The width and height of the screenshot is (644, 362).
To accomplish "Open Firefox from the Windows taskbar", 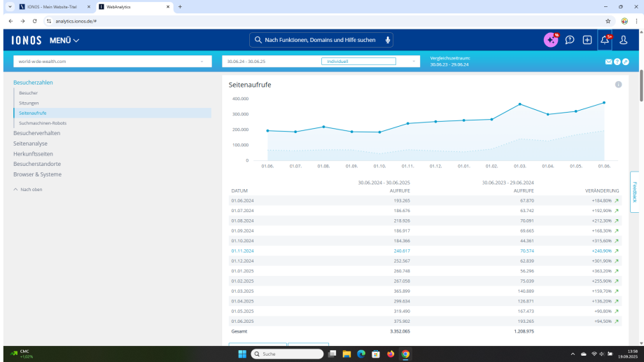I will [x=391, y=354].
